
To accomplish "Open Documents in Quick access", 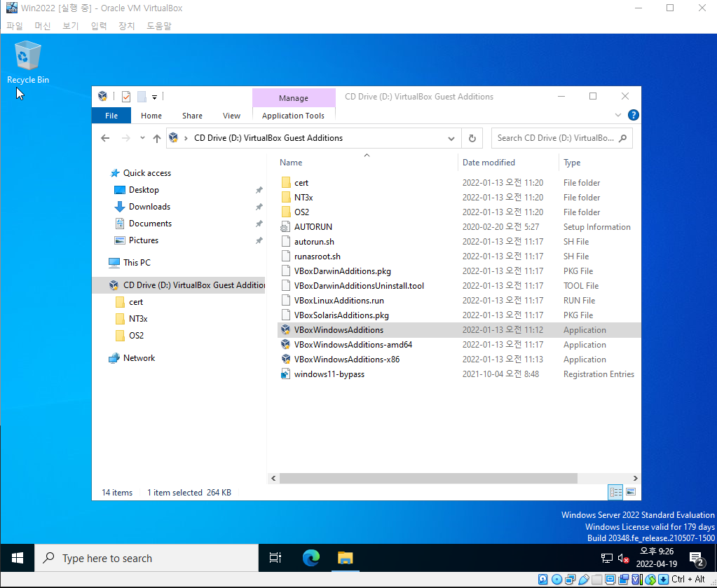I will point(150,224).
